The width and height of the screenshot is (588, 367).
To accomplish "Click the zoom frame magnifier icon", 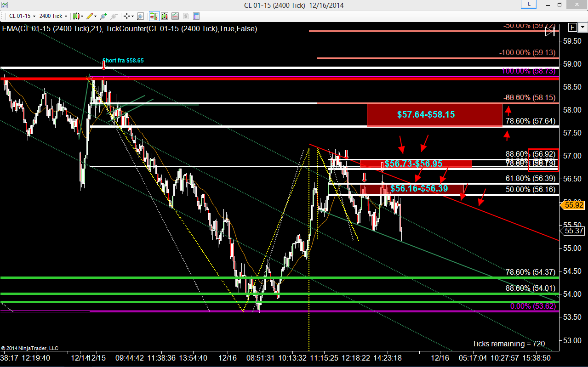I will tap(140, 16).
